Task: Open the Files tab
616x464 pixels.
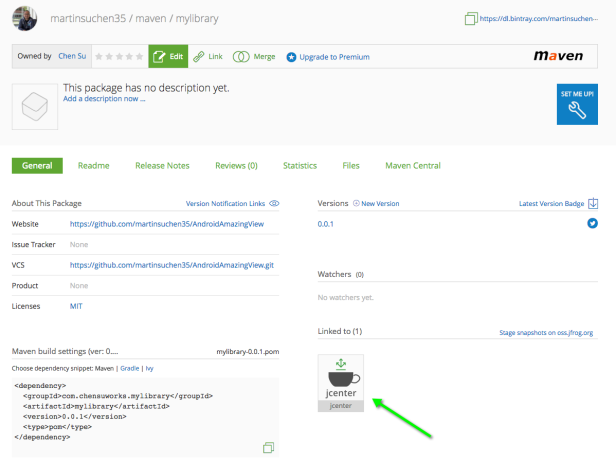Action: coord(351,166)
